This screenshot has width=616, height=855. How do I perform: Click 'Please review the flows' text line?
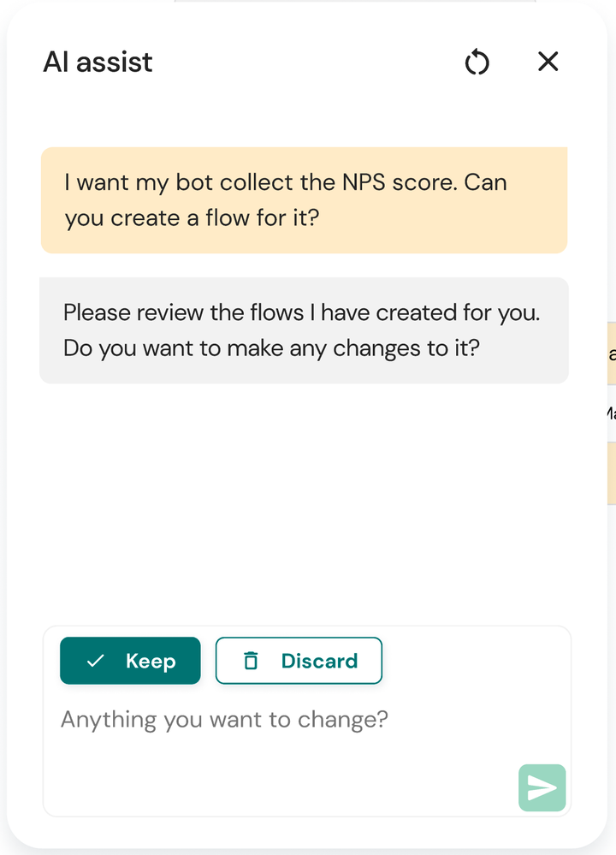coord(301,312)
